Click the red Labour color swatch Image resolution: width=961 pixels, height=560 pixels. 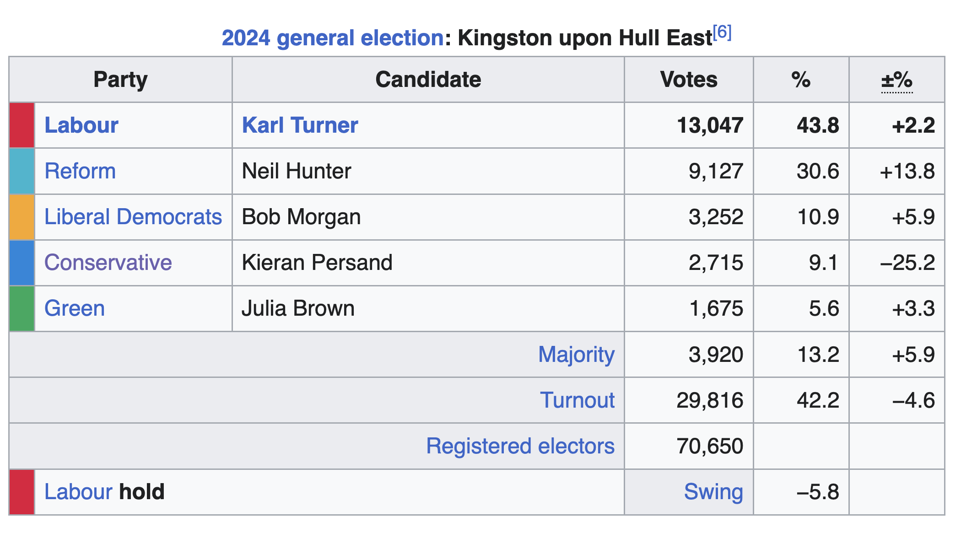click(22, 125)
